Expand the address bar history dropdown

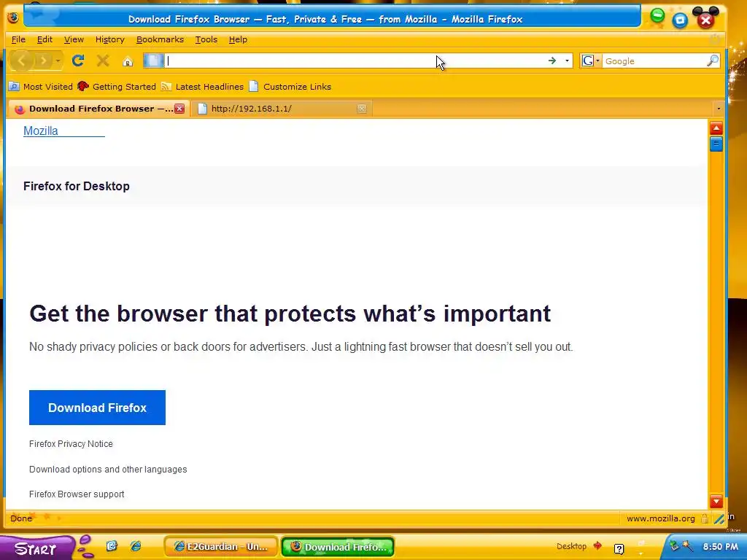click(x=567, y=61)
